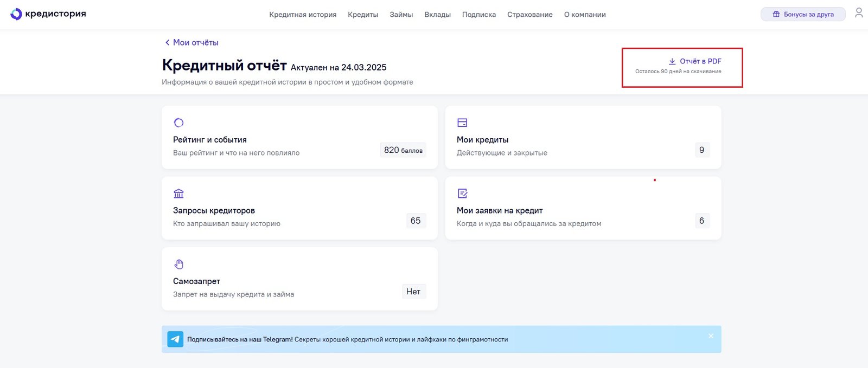Screen dimensions: 868x368
Task: Click the Мои кредиты card icon
Action: [x=462, y=122]
